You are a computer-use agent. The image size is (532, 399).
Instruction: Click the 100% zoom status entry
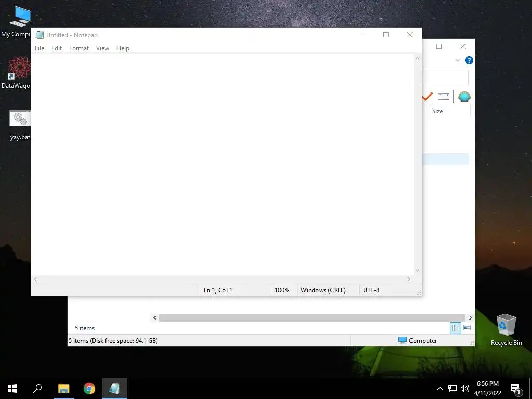[282, 290]
